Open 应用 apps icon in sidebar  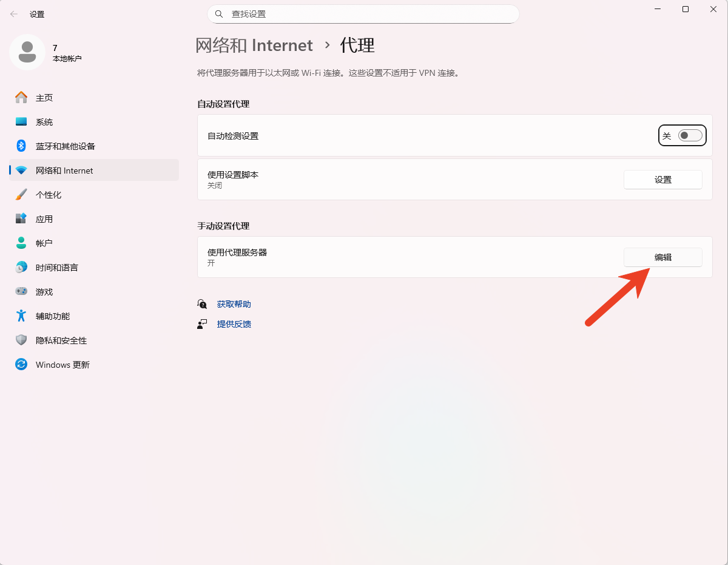point(21,219)
